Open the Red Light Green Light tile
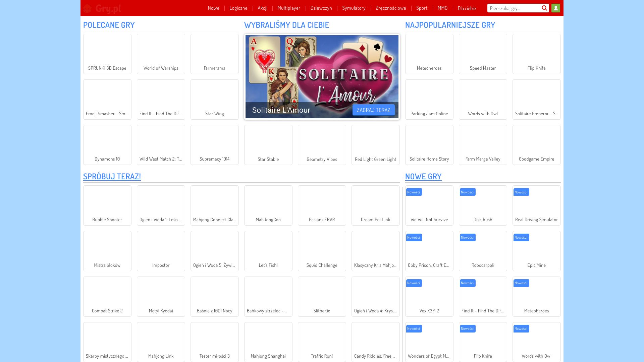The image size is (644, 362). click(x=376, y=145)
